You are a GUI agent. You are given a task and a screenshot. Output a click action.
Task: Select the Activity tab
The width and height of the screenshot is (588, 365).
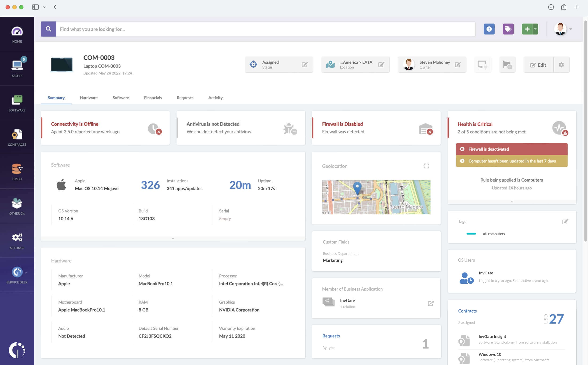(x=215, y=98)
